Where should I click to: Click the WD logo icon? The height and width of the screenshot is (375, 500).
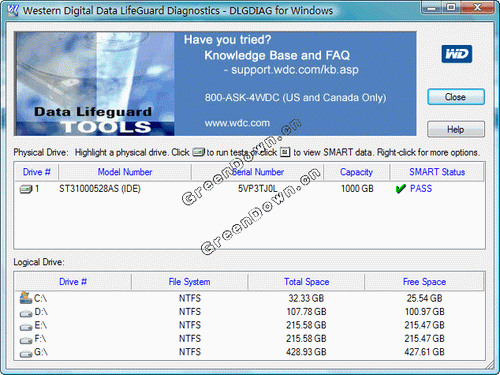click(x=457, y=54)
